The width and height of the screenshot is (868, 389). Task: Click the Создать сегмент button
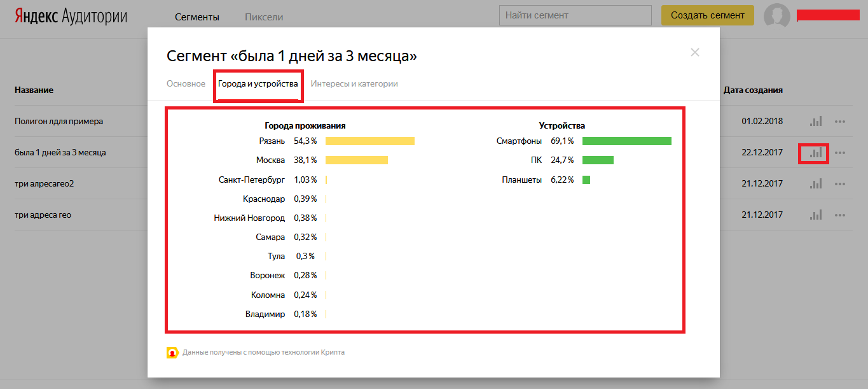tap(708, 15)
